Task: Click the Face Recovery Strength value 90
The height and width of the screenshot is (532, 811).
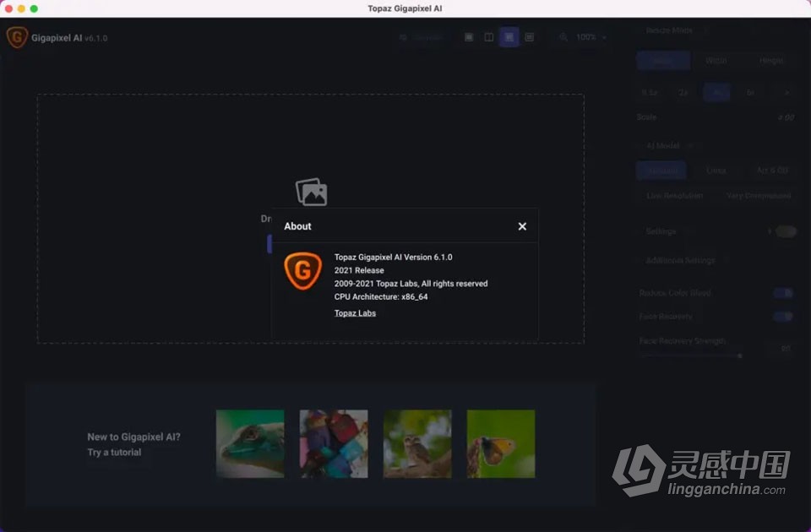Action: [x=785, y=349]
